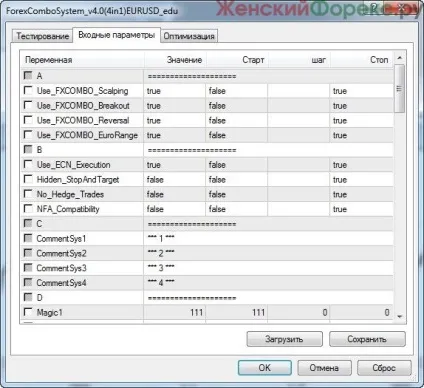Enable the Use_FXCOMBO_Scalping checkbox
This screenshot has width=424, height=388.
click(28, 90)
